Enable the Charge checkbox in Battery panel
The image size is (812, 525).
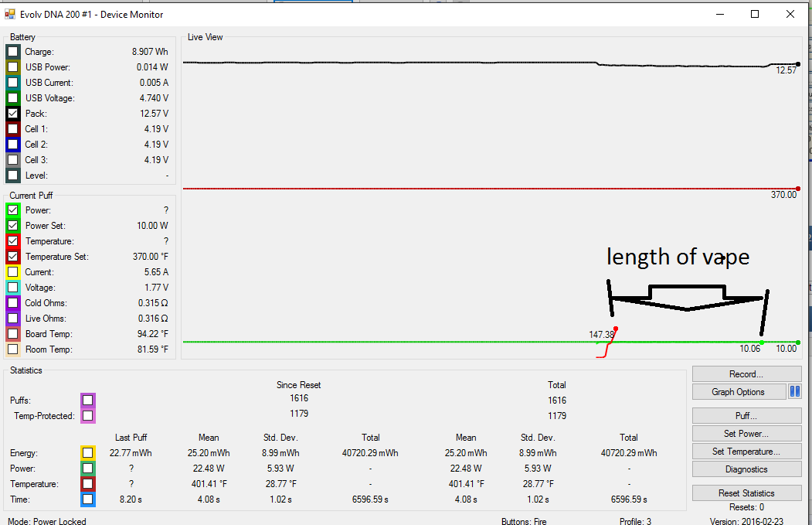pyautogui.click(x=13, y=52)
